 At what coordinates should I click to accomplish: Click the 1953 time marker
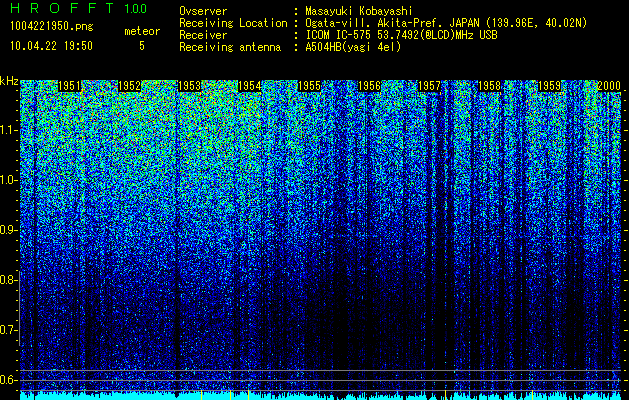coord(189,86)
